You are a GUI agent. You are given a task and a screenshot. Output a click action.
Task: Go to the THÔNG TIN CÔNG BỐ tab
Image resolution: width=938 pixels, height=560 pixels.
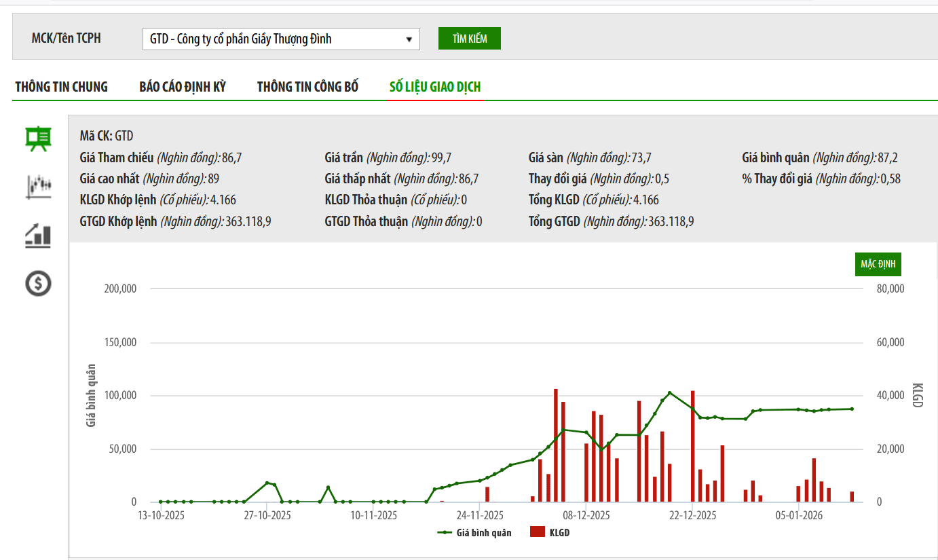[x=307, y=87]
